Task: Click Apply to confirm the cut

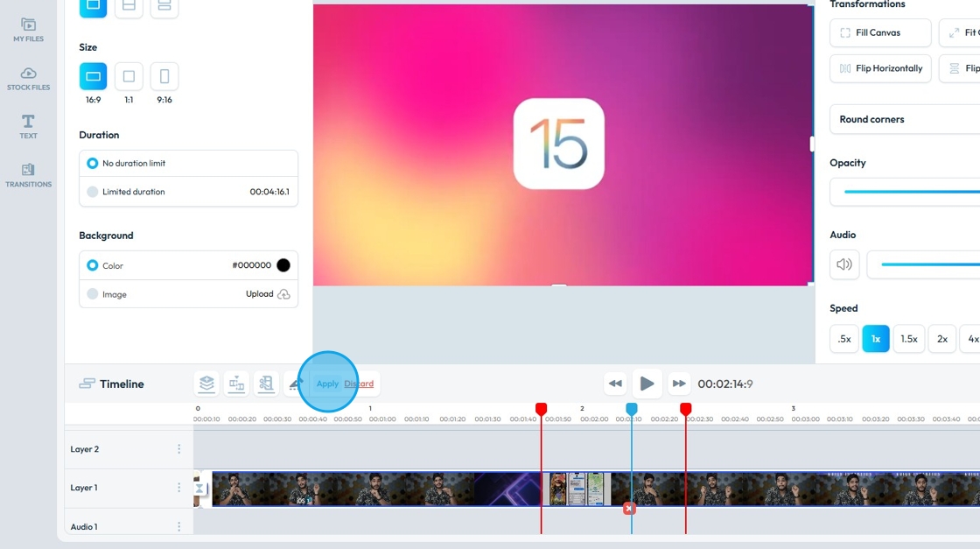Action: click(327, 384)
